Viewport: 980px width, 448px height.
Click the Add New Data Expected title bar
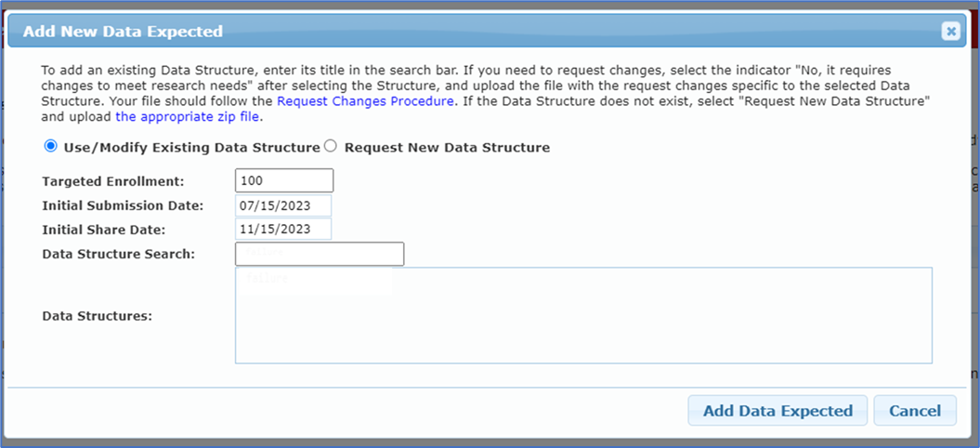pos(464,32)
